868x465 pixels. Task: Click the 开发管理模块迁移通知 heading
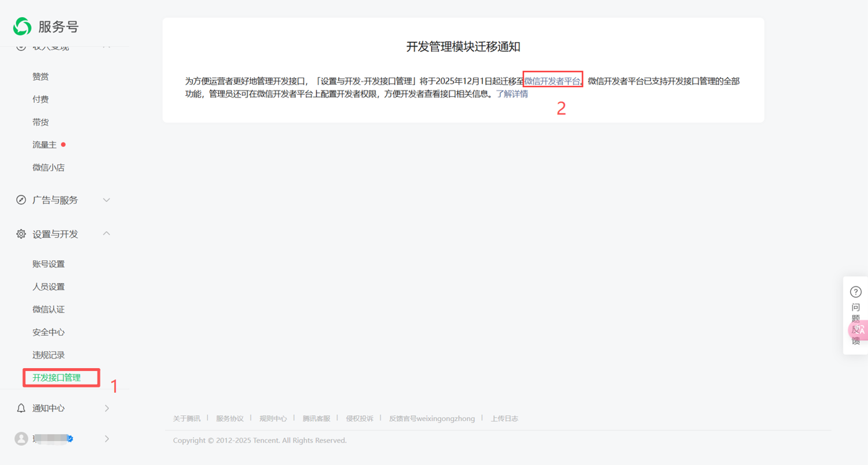(x=463, y=47)
